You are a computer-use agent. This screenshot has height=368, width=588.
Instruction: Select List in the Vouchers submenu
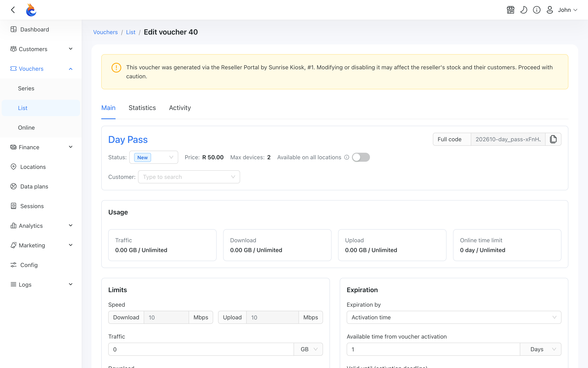click(x=41, y=108)
